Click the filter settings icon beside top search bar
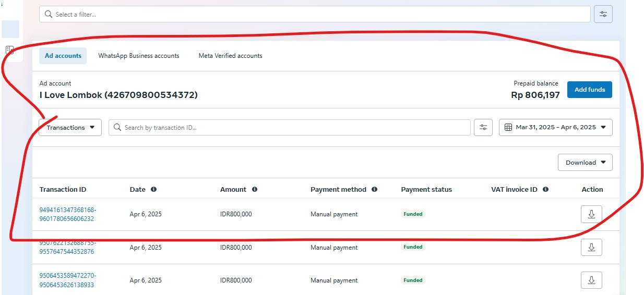The width and height of the screenshot is (644, 295). pos(603,15)
